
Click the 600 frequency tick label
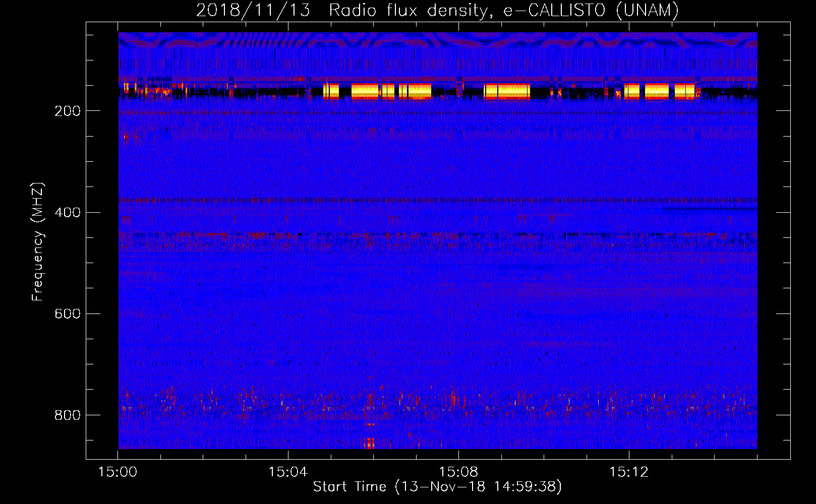[x=68, y=313]
